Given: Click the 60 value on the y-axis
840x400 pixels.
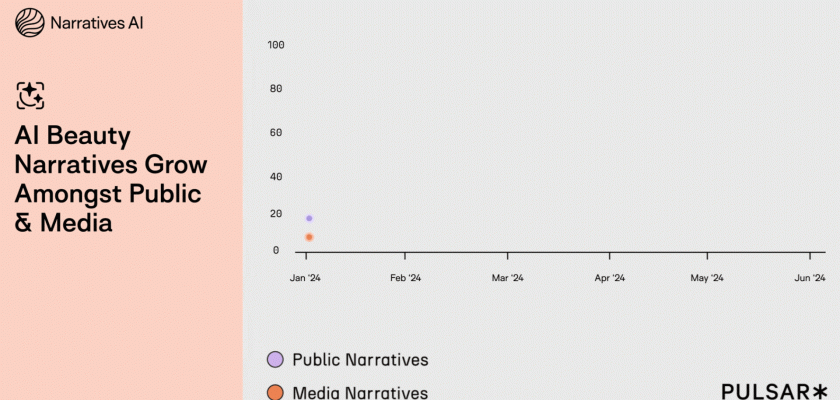Looking at the screenshot, I should pyautogui.click(x=276, y=132).
